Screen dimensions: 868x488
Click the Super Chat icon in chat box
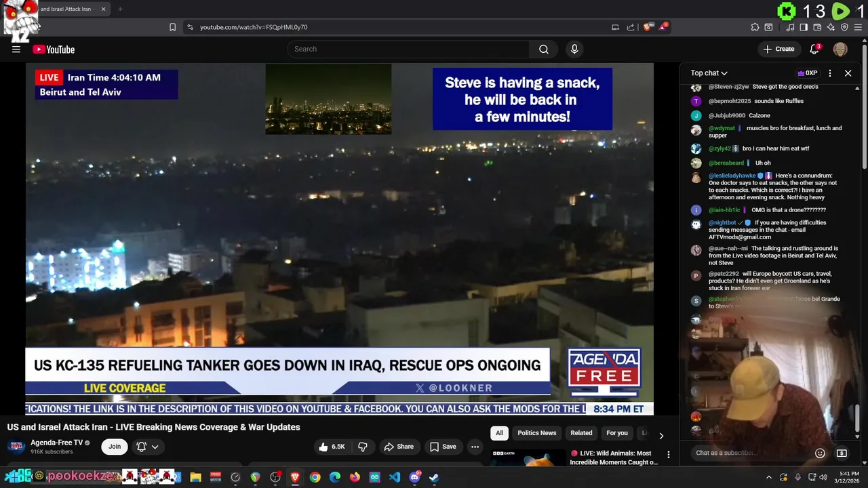pos(842,453)
